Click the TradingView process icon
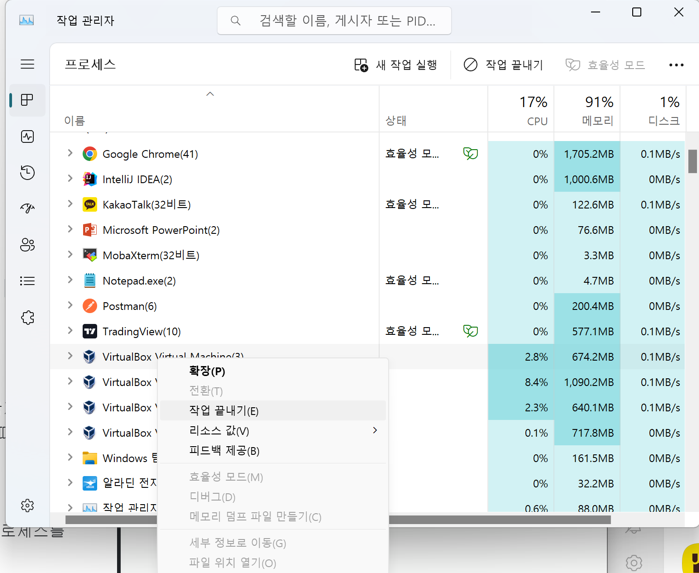699x573 pixels. tap(90, 331)
